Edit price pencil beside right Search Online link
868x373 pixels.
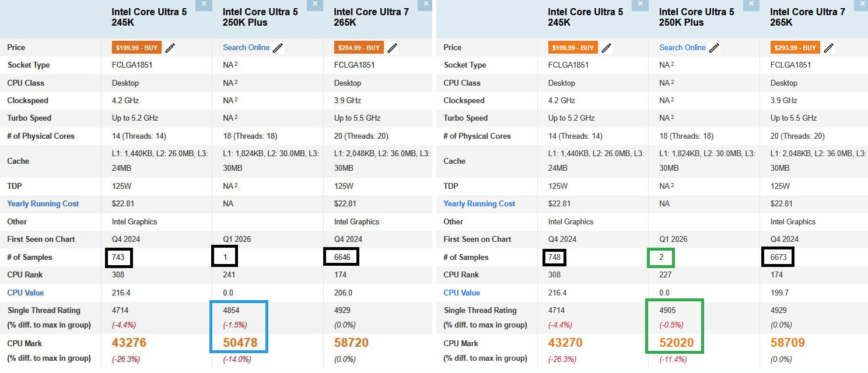point(714,48)
